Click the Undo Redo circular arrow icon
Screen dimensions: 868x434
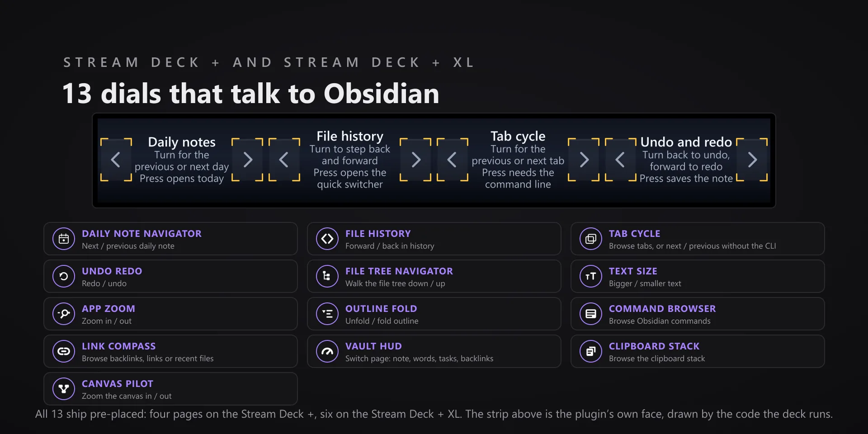[64, 276]
